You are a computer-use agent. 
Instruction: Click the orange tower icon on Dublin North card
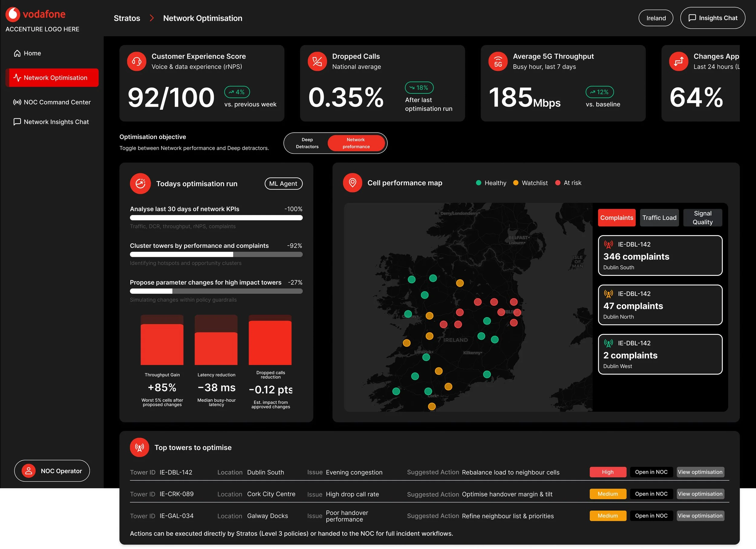pyautogui.click(x=608, y=294)
